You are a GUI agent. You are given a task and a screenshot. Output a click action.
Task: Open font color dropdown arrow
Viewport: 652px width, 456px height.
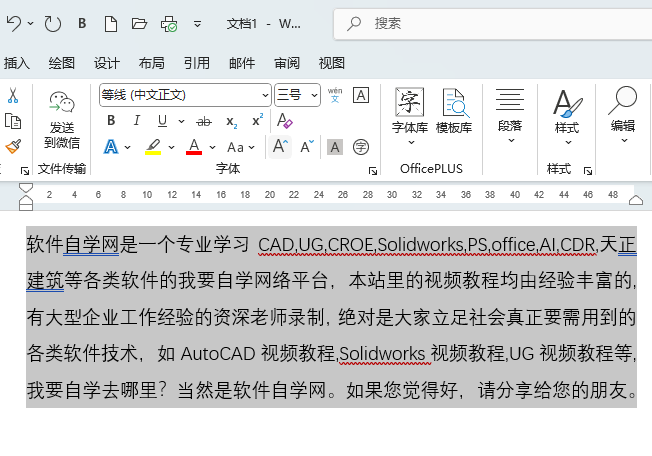212,147
